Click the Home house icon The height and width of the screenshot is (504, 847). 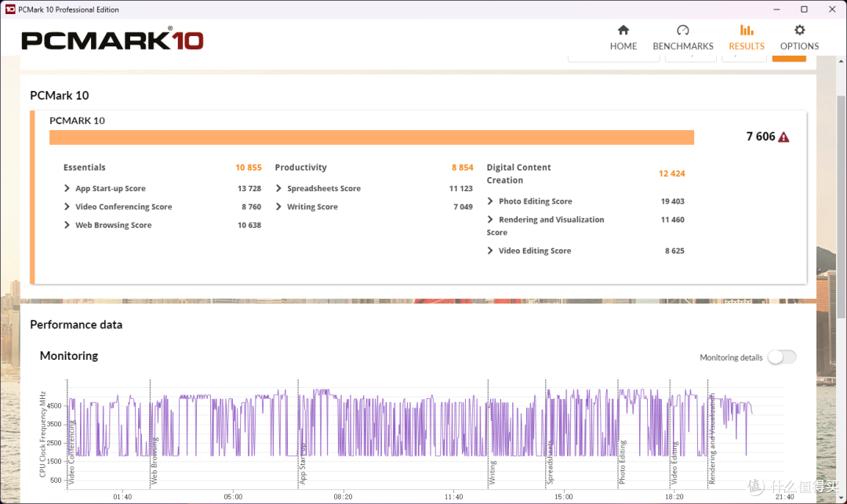(x=623, y=30)
